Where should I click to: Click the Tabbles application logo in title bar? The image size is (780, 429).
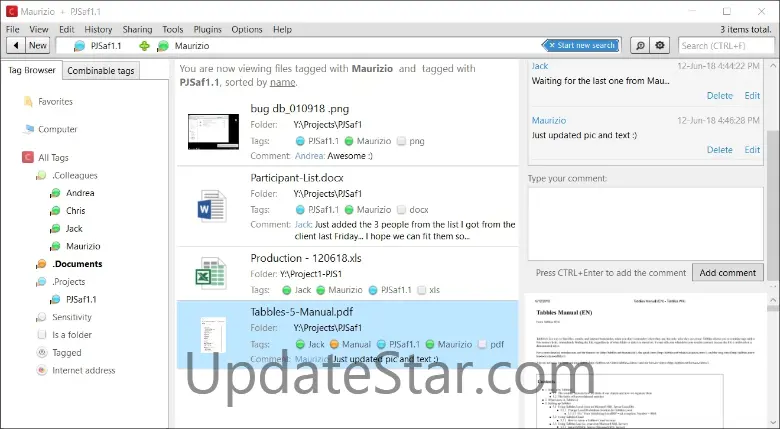click(x=11, y=11)
